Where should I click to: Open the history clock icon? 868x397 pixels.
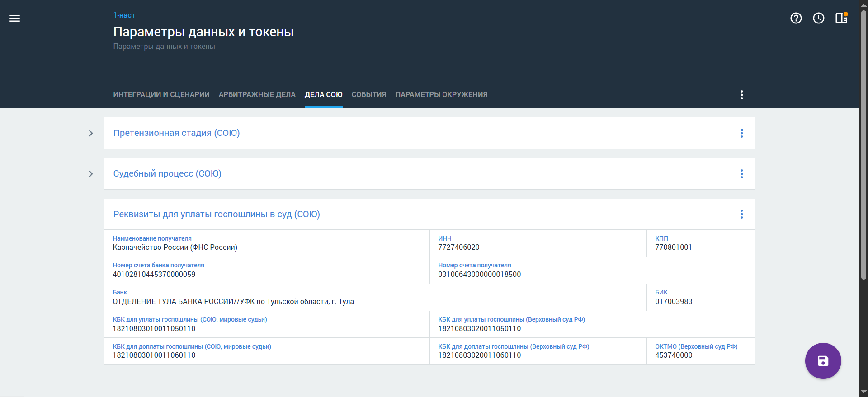(x=819, y=18)
